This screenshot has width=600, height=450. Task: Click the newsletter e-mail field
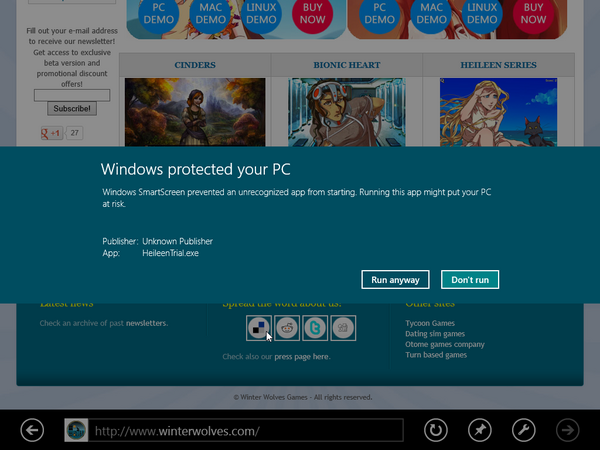coord(72,95)
